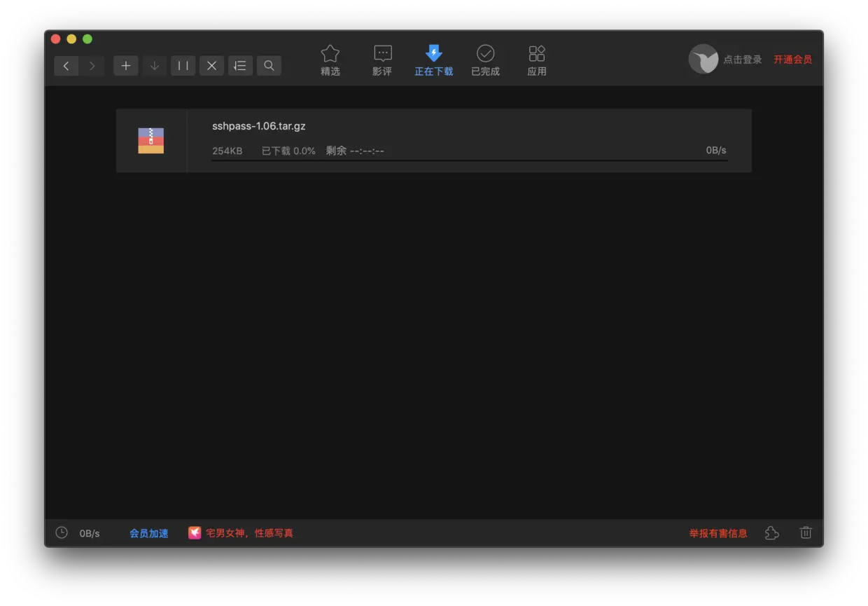
Task: Pause the selected download task
Action: [x=183, y=66]
